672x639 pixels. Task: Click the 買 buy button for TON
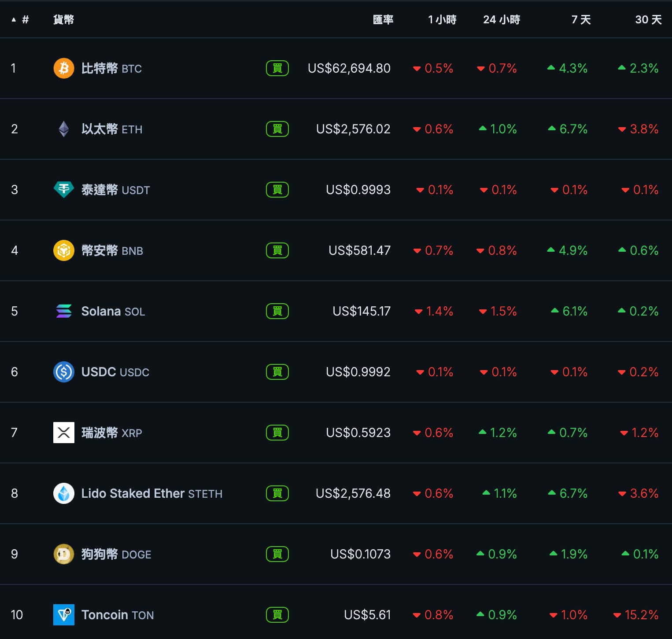277,615
